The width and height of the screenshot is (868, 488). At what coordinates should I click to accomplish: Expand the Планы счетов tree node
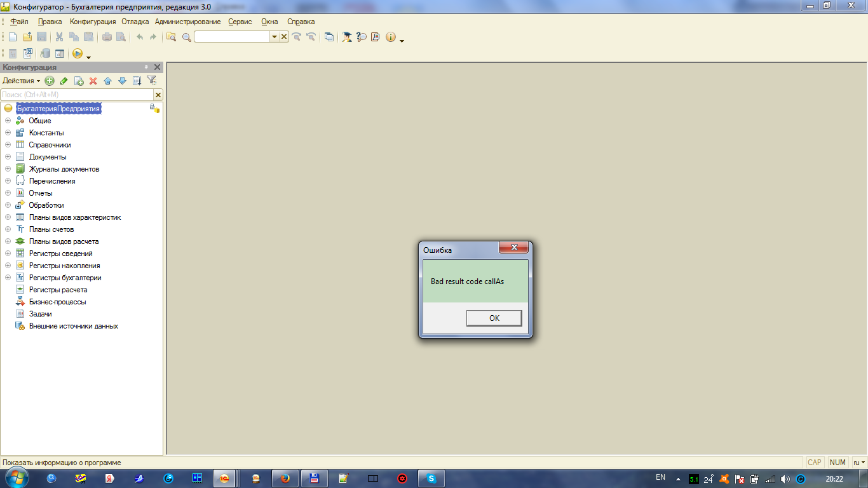click(x=8, y=229)
